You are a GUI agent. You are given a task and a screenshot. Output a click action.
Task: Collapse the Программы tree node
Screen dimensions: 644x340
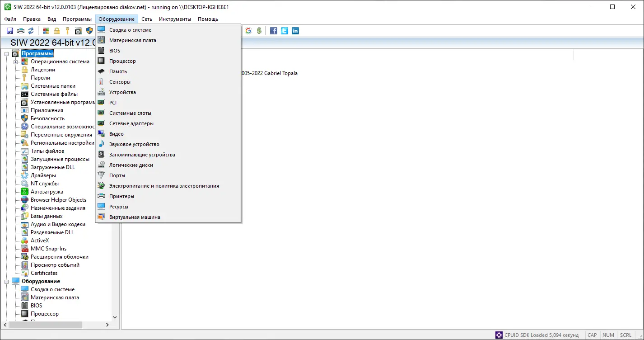pos(7,54)
